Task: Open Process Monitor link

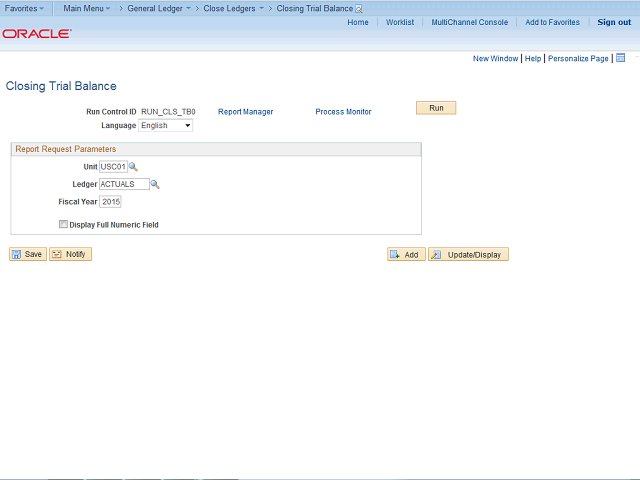Action: 343,111
